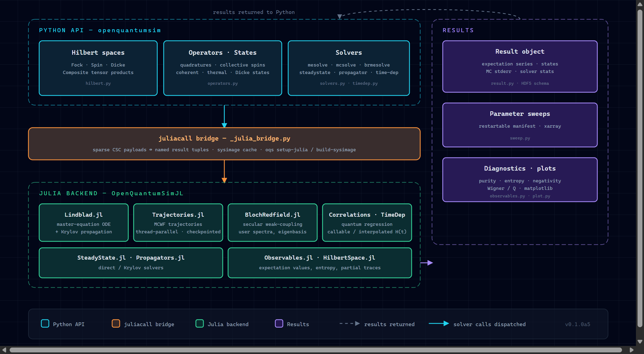
Task: Click the solvers.py · timedep.py label
Action: 349,83
